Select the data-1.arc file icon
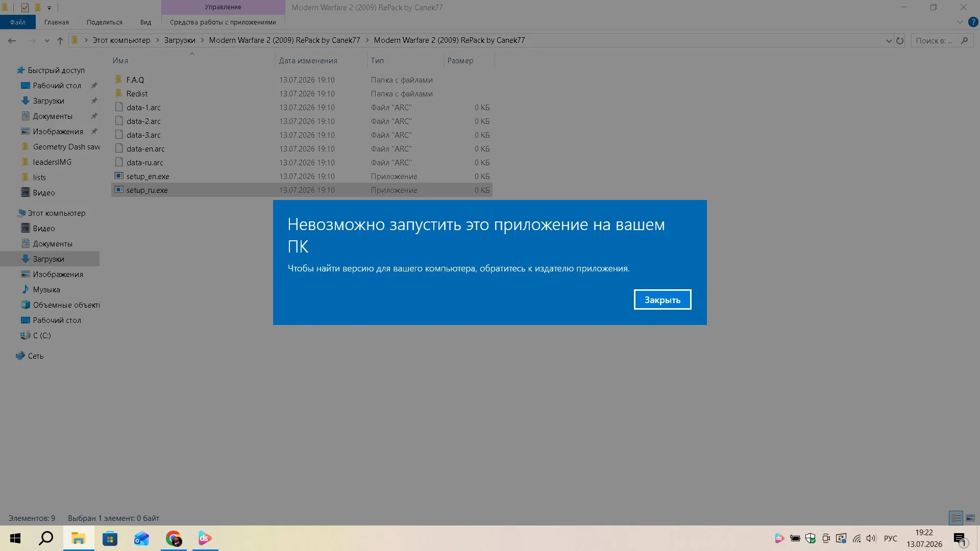 119,107
